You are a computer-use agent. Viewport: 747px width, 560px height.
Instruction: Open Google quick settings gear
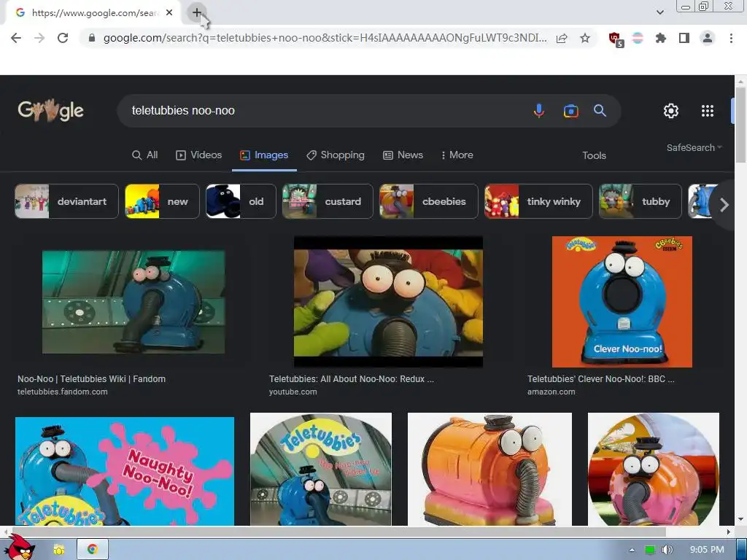pos(671,111)
